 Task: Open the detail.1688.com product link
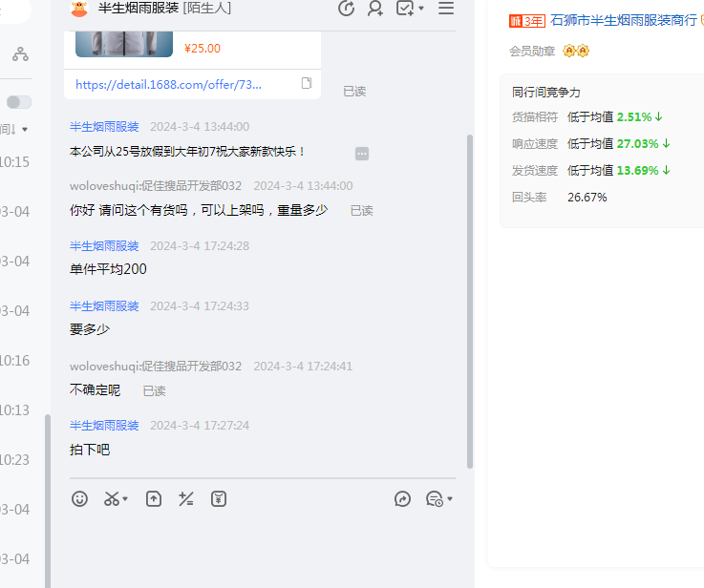tap(168, 84)
